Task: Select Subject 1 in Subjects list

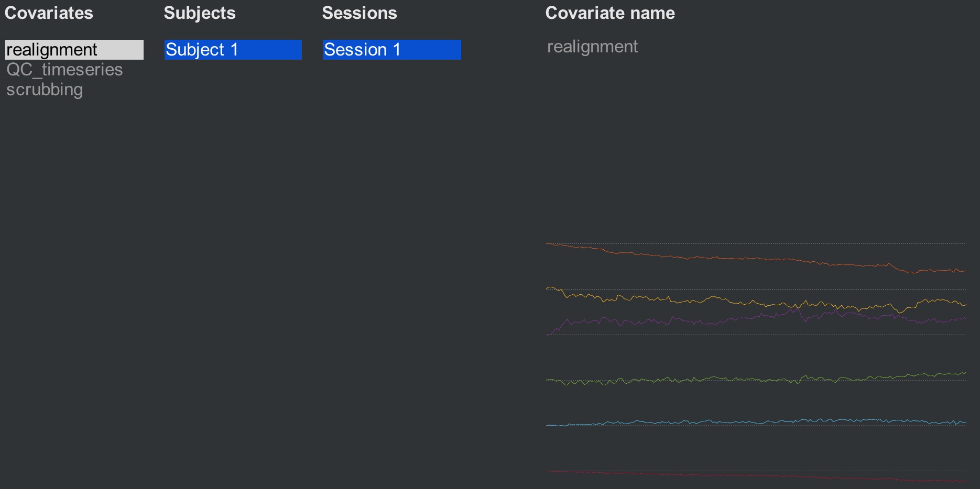Action: [233, 50]
